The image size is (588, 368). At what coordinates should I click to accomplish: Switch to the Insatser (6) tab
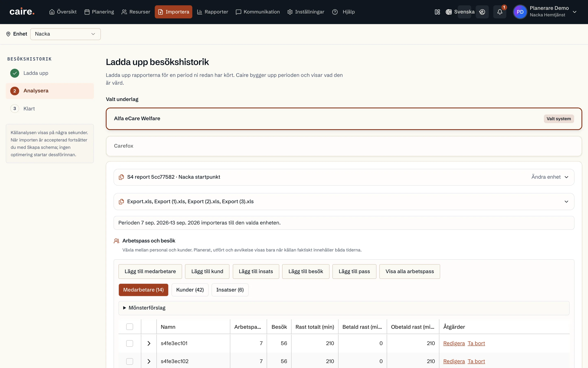pos(230,290)
